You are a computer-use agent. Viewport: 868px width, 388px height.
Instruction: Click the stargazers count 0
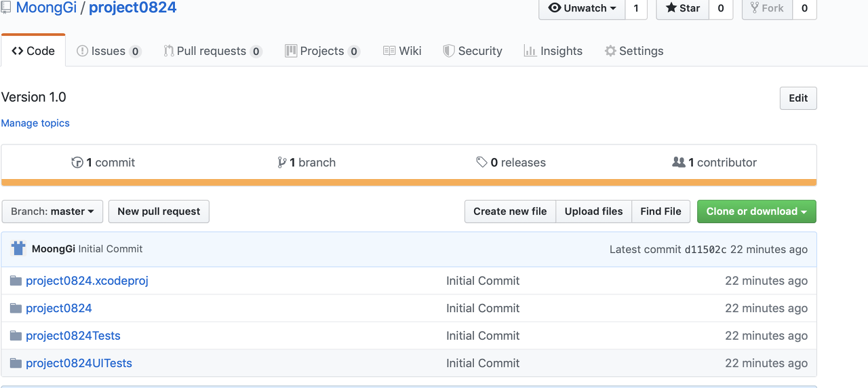[721, 8]
